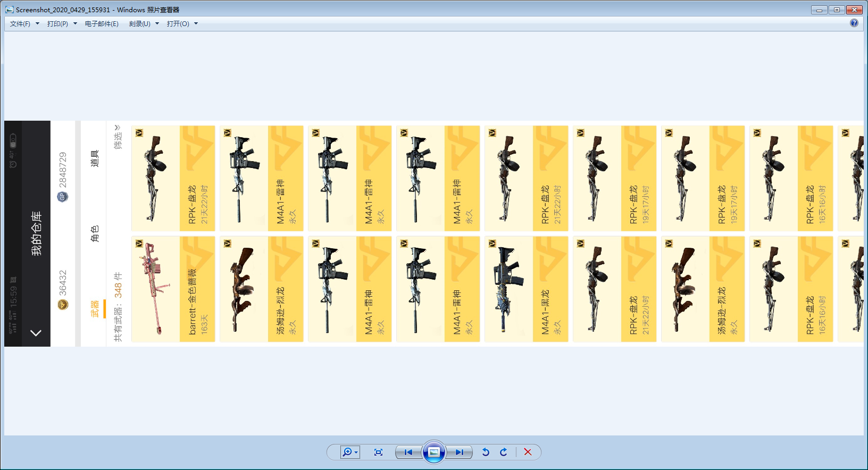868x470 pixels.
Task: Open the 文件(F) menu
Action: coord(24,23)
